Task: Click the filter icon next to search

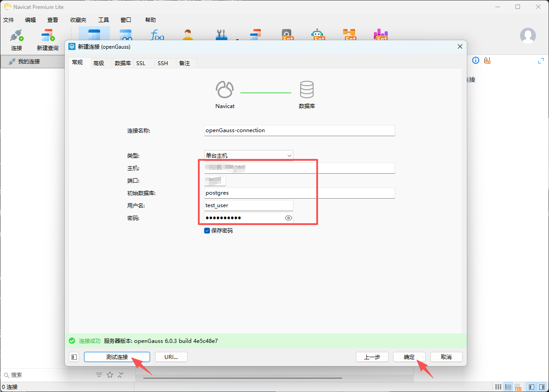Action: coord(99,375)
